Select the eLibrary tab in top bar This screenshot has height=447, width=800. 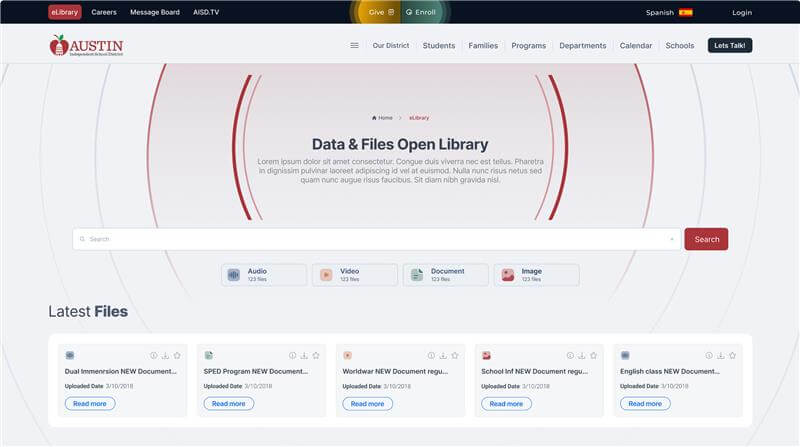[x=65, y=12]
